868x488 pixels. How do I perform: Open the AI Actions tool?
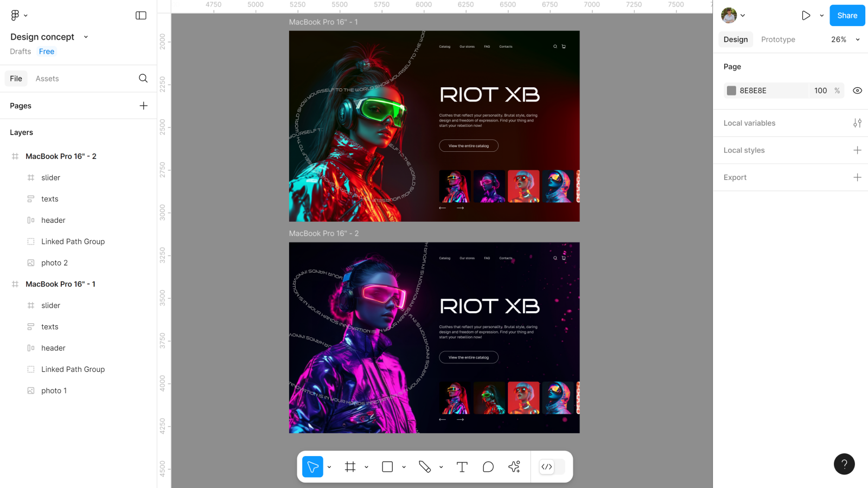(x=514, y=467)
